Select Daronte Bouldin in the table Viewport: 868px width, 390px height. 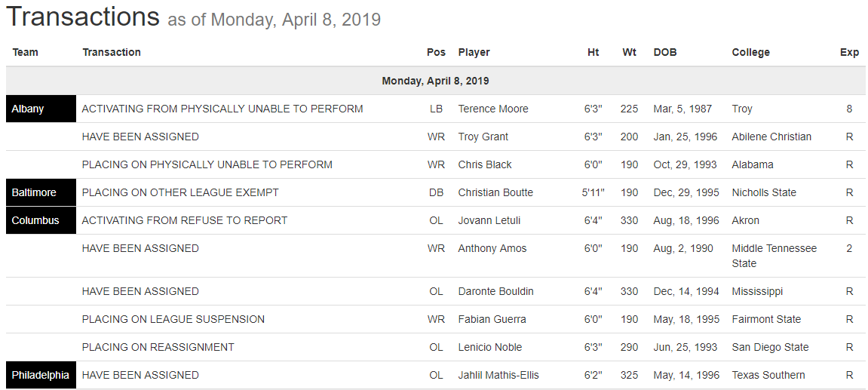495,291
